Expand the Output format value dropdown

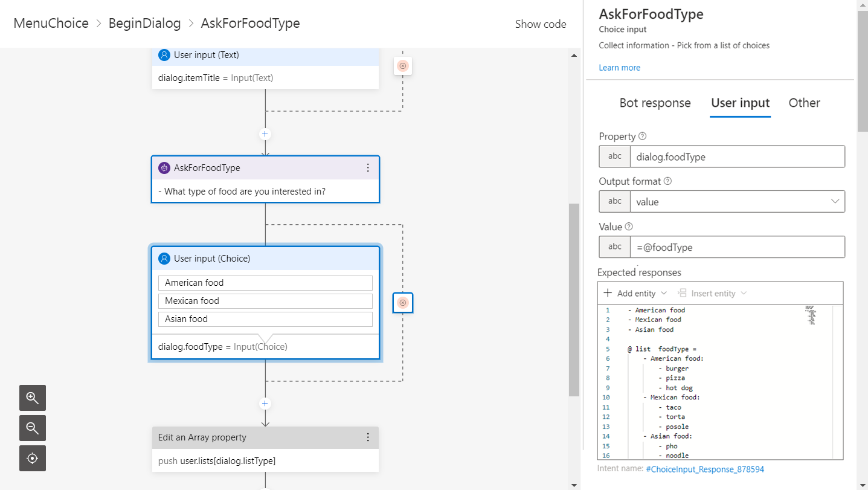coord(835,202)
